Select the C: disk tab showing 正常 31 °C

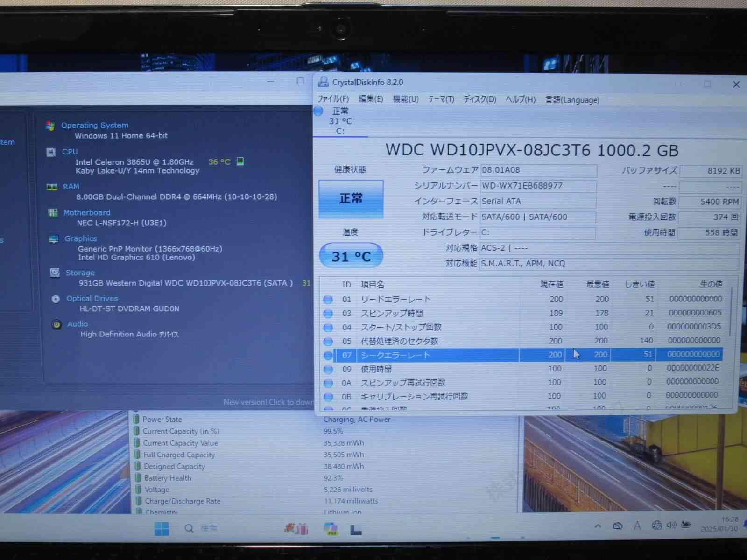pyautogui.click(x=340, y=121)
